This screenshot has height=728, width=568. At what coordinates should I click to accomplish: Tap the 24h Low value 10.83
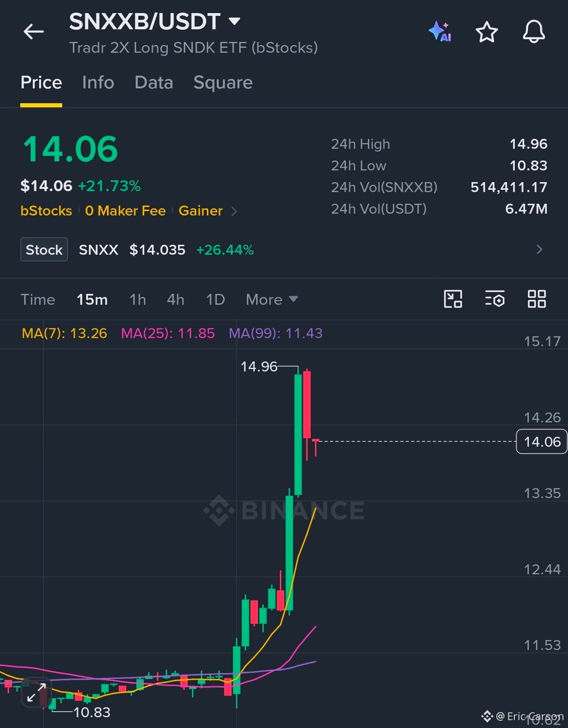(x=528, y=165)
